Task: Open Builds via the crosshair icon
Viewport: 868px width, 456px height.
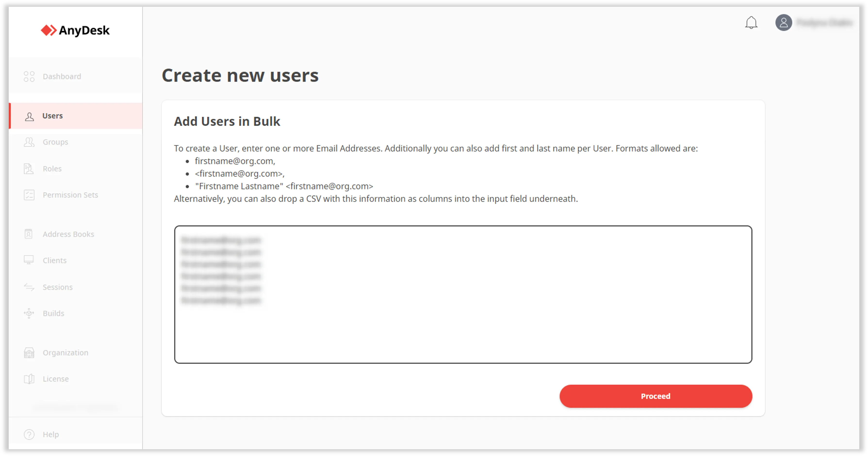Action: coord(29,313)
